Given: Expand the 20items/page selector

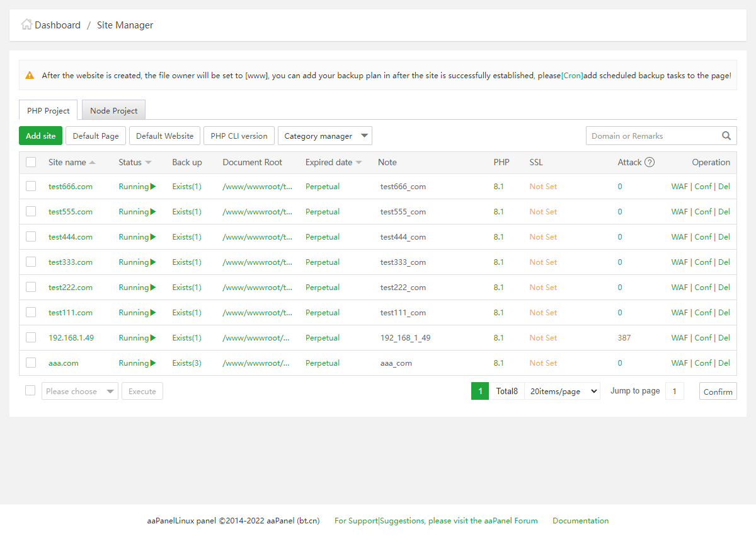Looking at the screenshot, I should 562,391.
